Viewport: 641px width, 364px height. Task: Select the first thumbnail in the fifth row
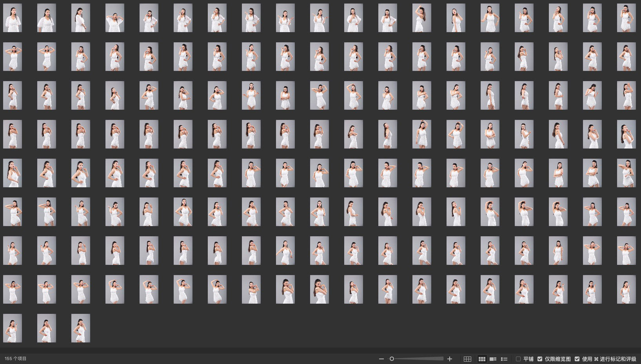(13, 173)
